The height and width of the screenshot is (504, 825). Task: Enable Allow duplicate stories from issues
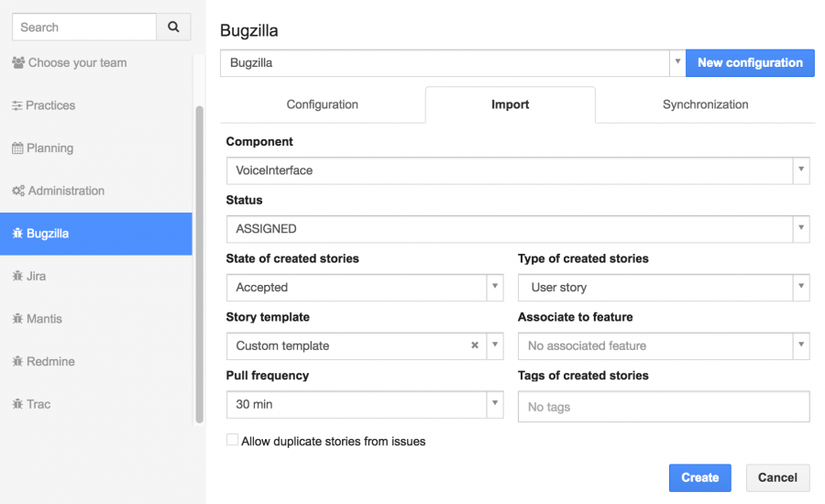pos(232,440)
